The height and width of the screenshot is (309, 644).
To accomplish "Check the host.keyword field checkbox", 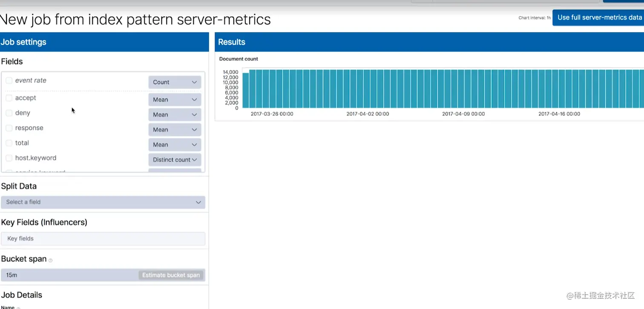I will [9, 158].
